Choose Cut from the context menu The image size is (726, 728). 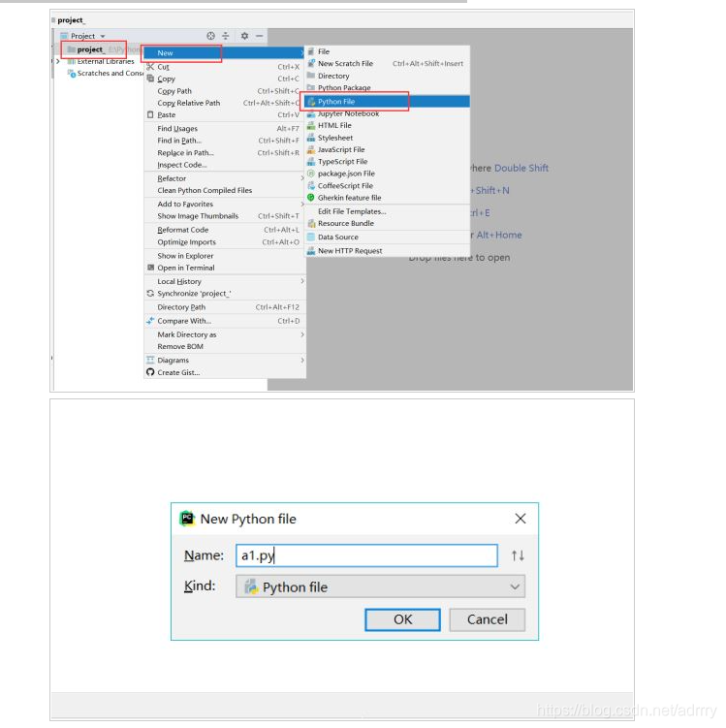224,67
